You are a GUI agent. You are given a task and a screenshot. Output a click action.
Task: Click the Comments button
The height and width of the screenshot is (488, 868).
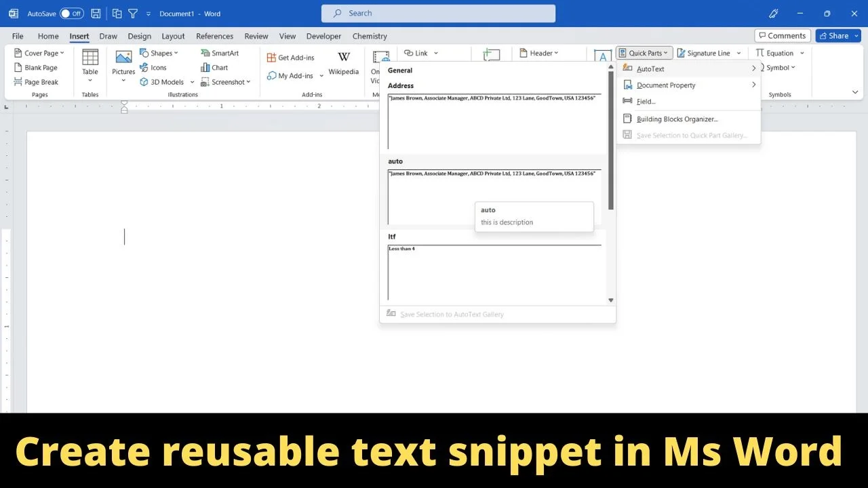coord(782,36)
